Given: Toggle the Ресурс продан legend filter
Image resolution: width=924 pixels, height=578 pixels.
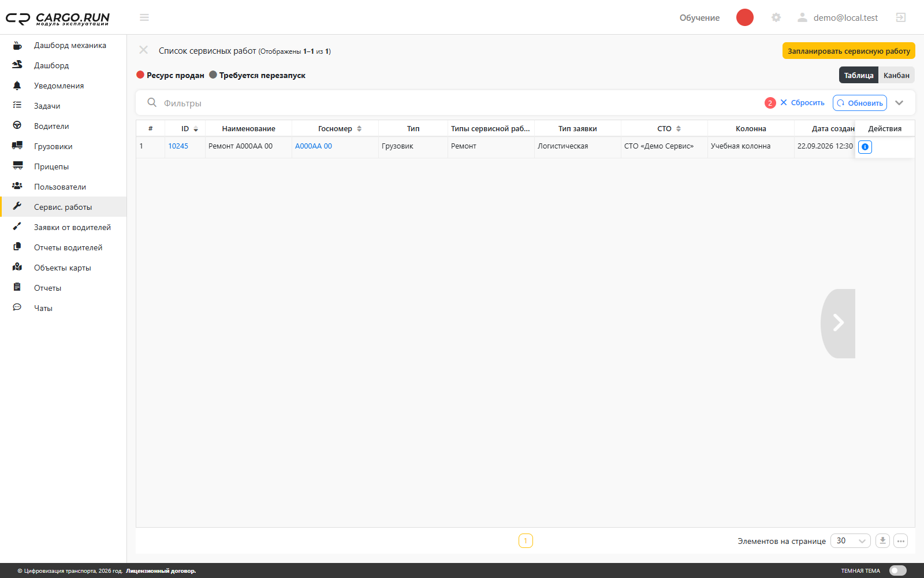Looking at the screenshot, I should (x=170, y=75).
